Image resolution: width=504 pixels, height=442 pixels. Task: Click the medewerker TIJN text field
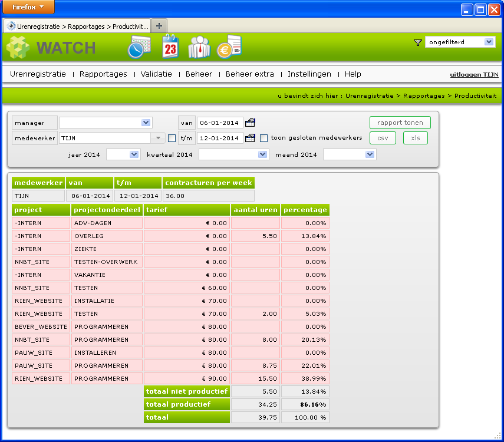[105, 138]
